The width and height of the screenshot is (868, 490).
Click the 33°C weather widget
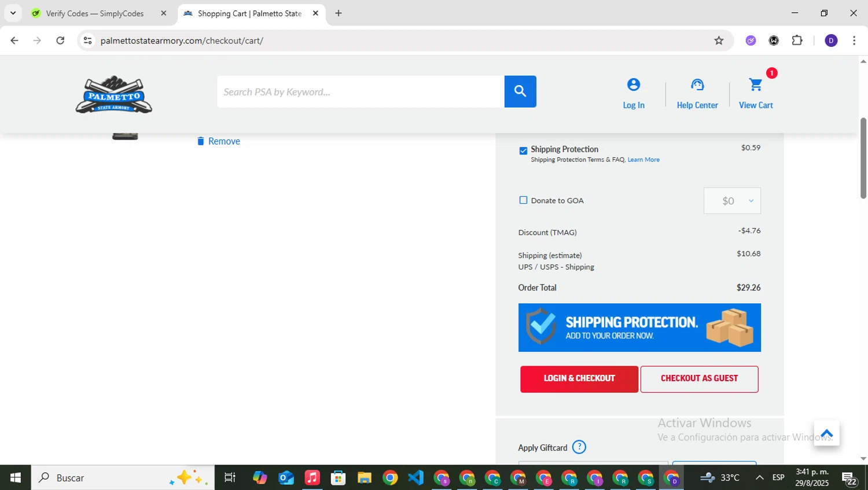click(720, 478)
